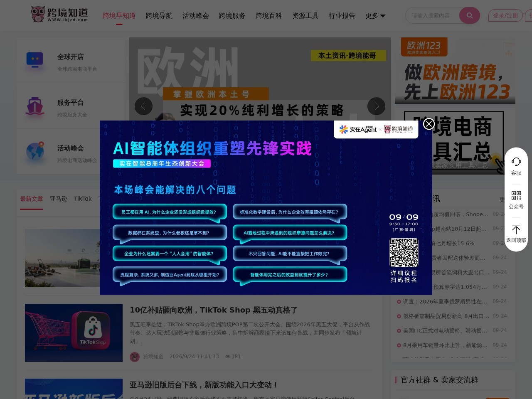The image size is (532, 399).
Task: Click news ending Shope… 超均值四倍
Action: (x=461, y=214)
